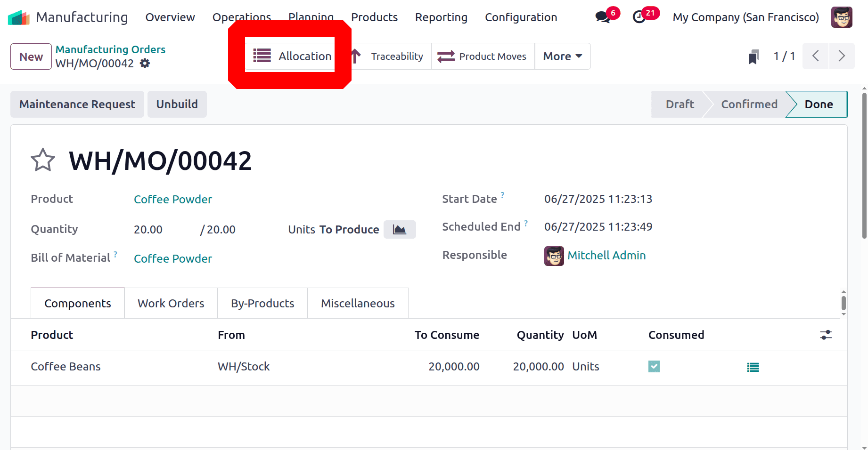Open the activities clock icon

[639, 17]
